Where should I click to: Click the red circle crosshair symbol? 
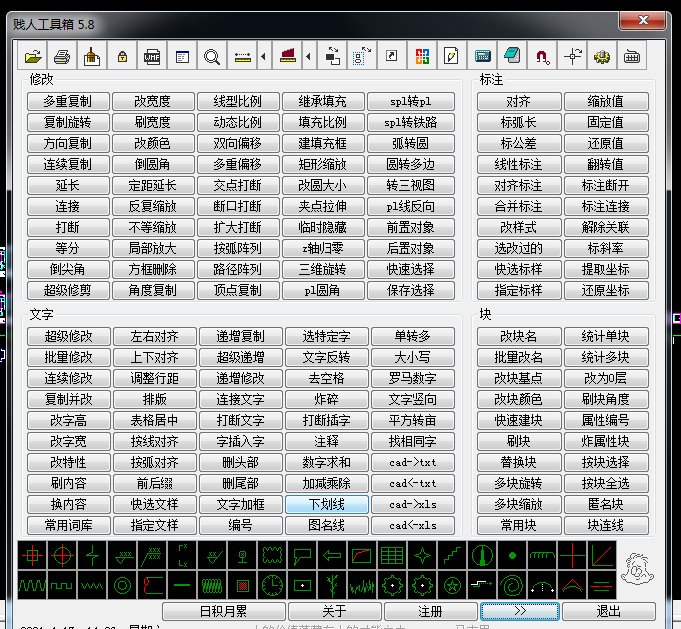tap(62, 555)
